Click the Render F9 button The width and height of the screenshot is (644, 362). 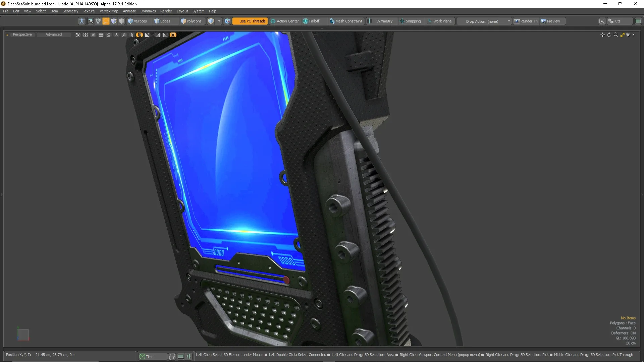(x=526, y=21)
